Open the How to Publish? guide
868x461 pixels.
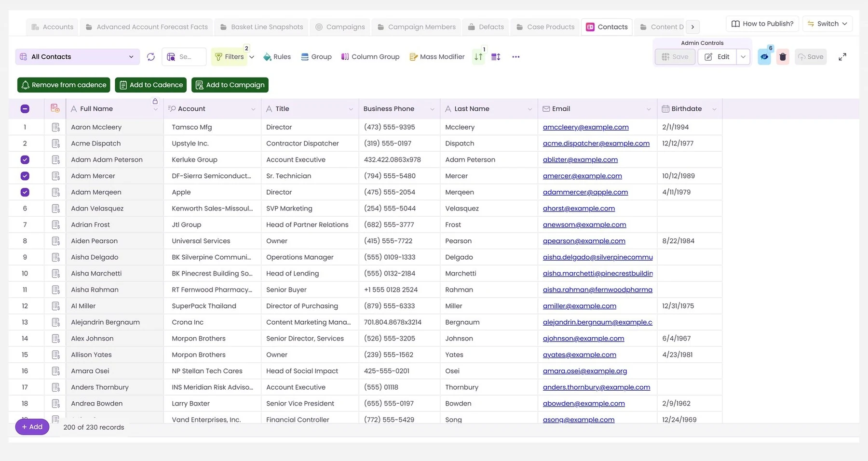click(x=762, y=24)
